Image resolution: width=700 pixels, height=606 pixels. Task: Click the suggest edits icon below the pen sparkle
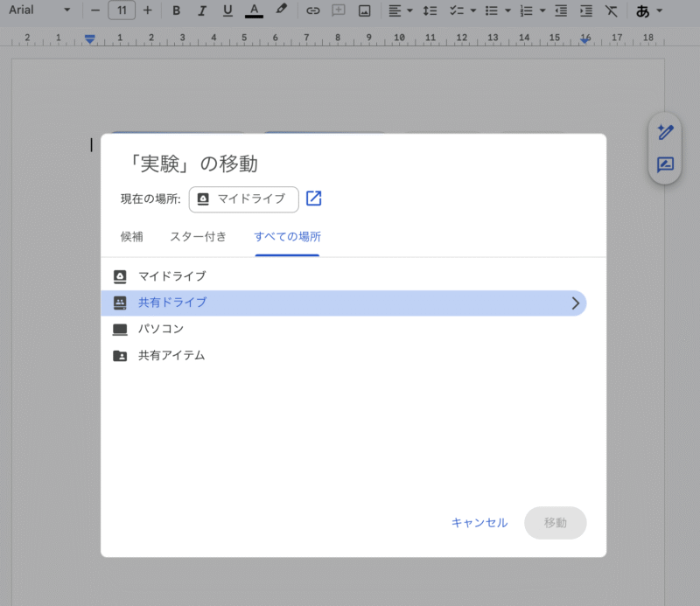coord(665,164)
